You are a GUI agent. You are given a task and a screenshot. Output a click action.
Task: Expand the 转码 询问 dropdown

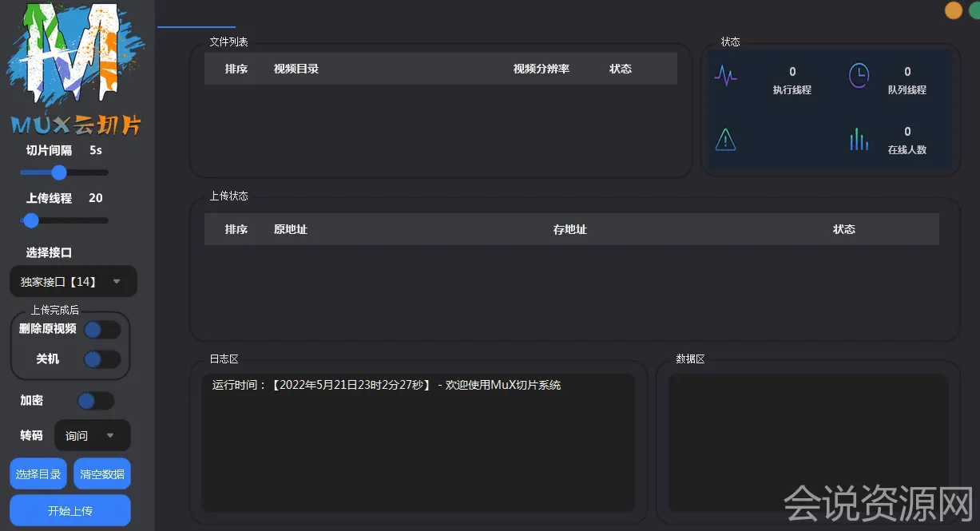[92, 436]
